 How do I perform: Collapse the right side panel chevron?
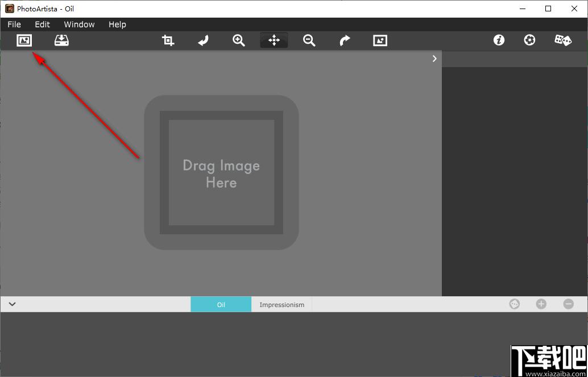(x=434, y=59)
